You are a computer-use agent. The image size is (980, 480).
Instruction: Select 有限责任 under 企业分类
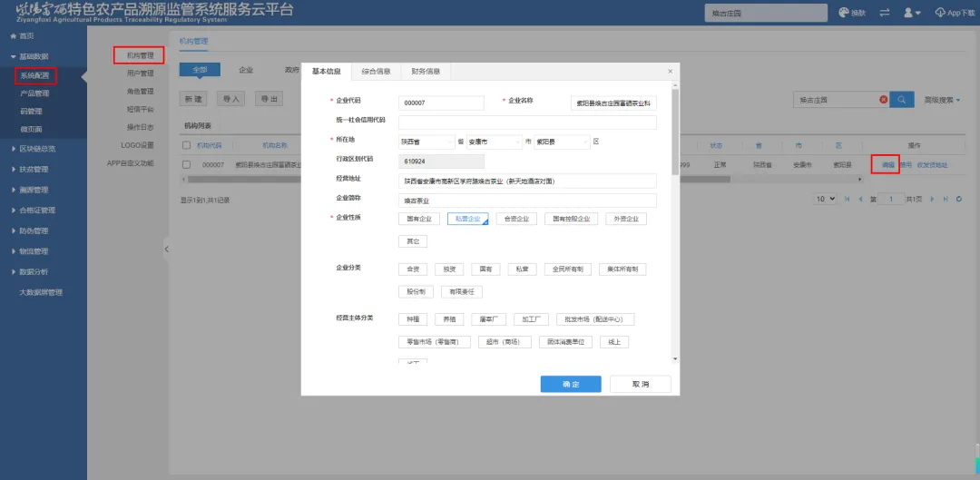click(461, 292)
